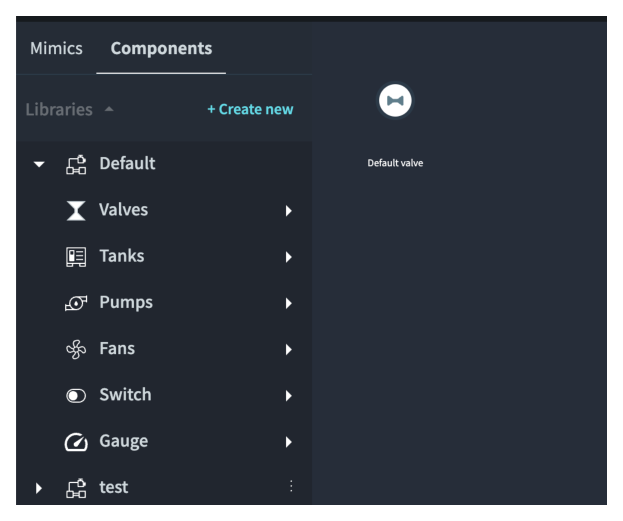Expand the test library tree arrow

(39, 488)
